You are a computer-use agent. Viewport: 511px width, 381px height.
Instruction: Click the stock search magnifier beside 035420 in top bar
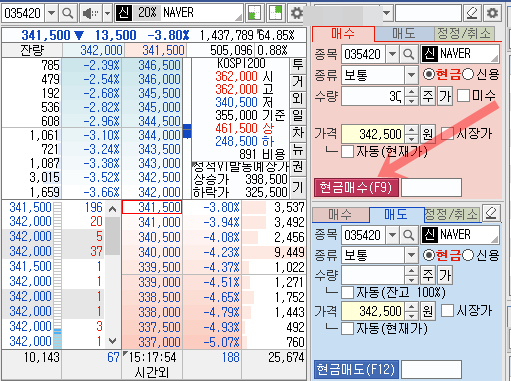point(68,13)
